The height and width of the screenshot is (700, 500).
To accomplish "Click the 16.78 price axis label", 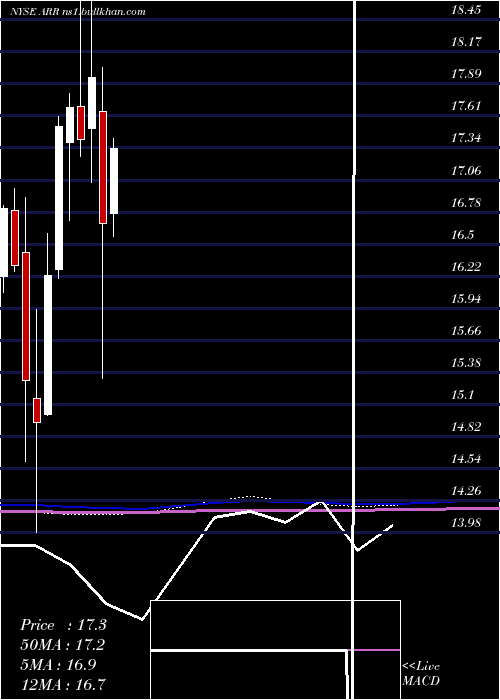I will [x=466, y=203].
